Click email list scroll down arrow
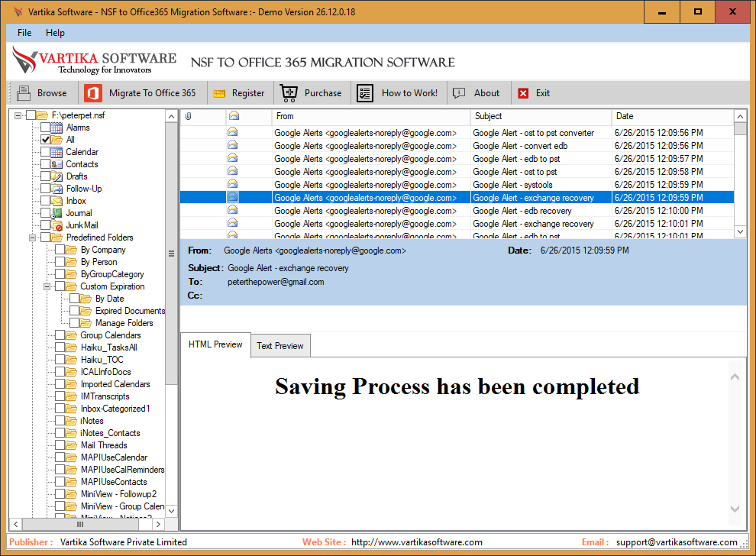 coord(740,232)
